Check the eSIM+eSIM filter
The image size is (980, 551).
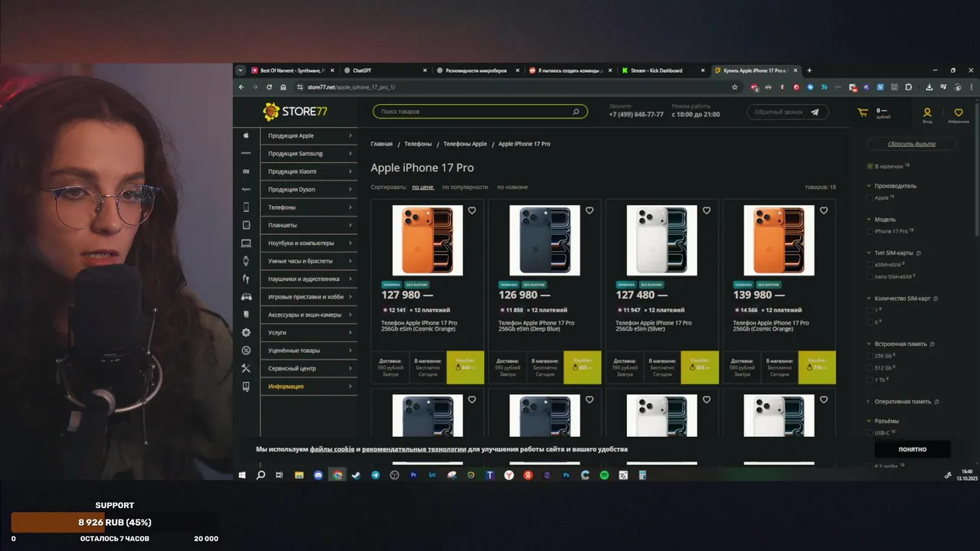point(870,265)
